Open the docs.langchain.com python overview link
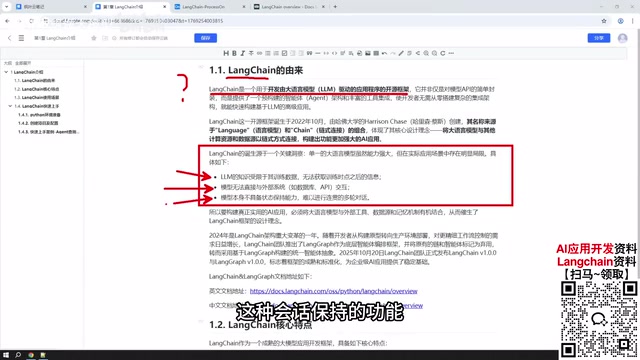Screen dimensions: 640x360 click(333, 291)
